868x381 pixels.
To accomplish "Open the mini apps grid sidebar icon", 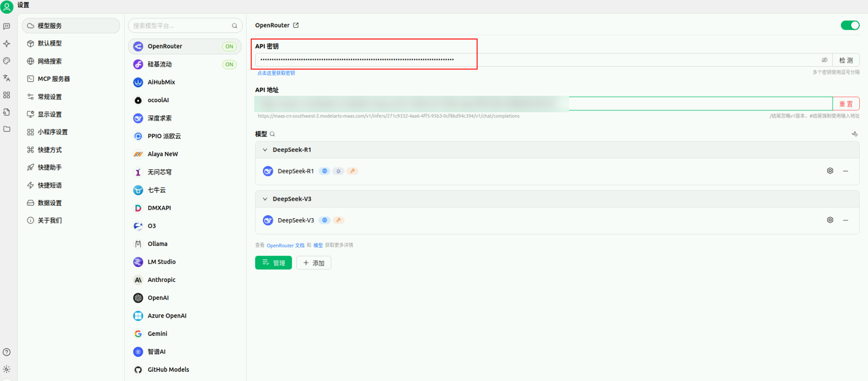I will tap(6, 95).
